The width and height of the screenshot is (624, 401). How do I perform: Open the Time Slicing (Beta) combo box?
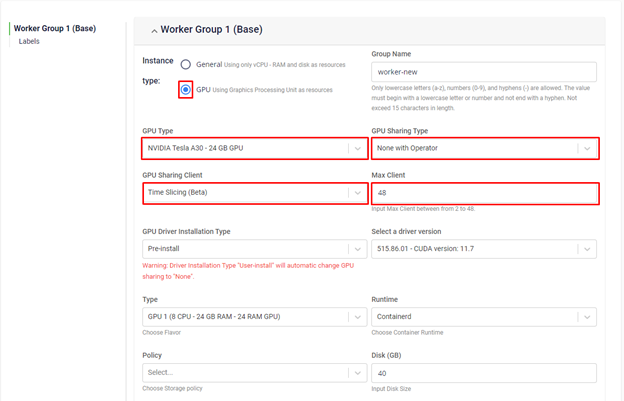(245, 192)
